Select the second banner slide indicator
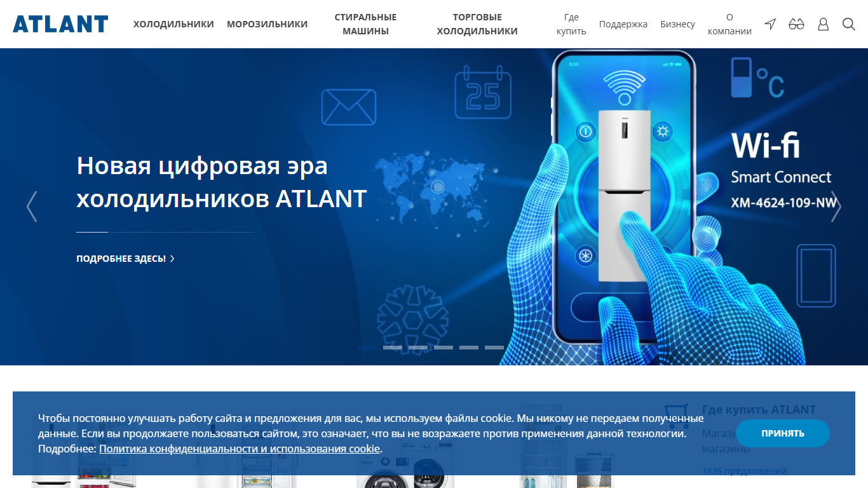 coord(393,348)
